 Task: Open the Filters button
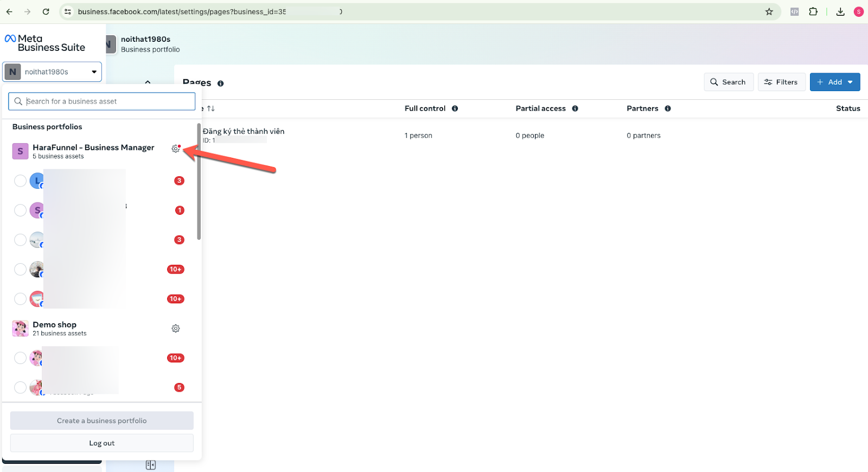781,82
